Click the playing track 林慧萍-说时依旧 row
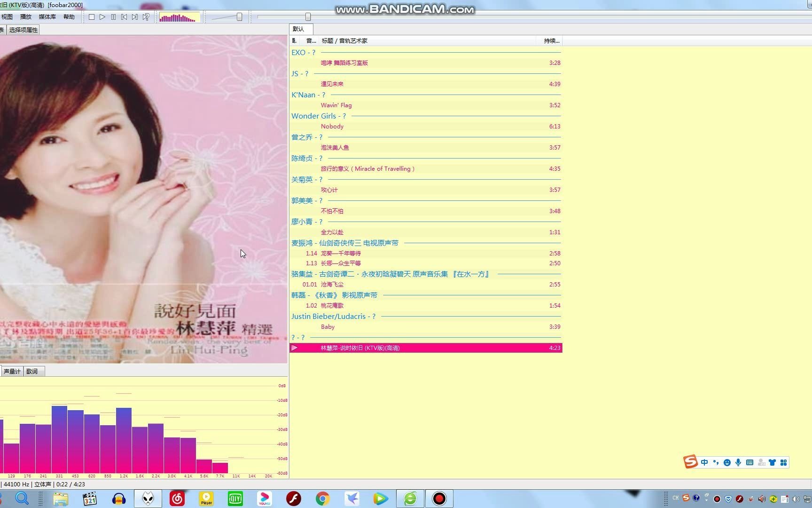This screenshot has height=508, width=812. coord(426,348)
